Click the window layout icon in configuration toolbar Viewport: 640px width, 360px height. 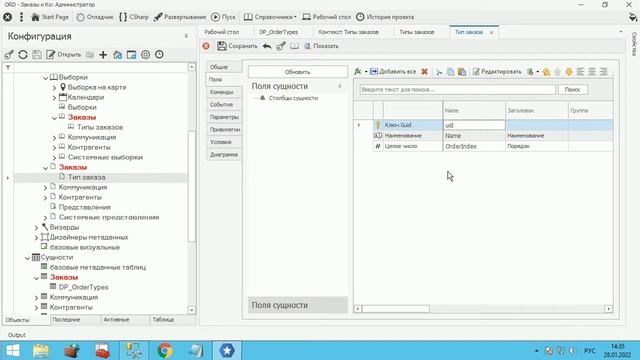point(131,55)
